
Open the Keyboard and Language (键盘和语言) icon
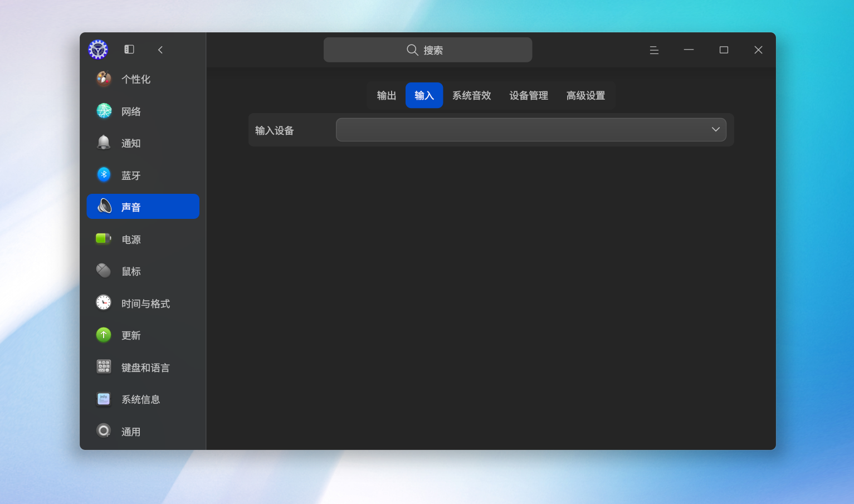pos(104,367)
